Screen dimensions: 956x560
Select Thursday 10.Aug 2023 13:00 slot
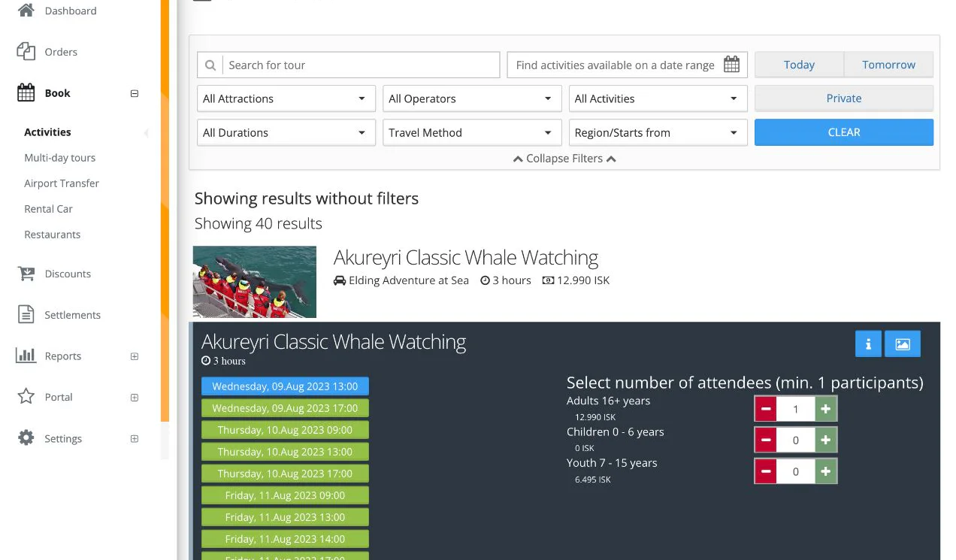[x=285, y=452]
